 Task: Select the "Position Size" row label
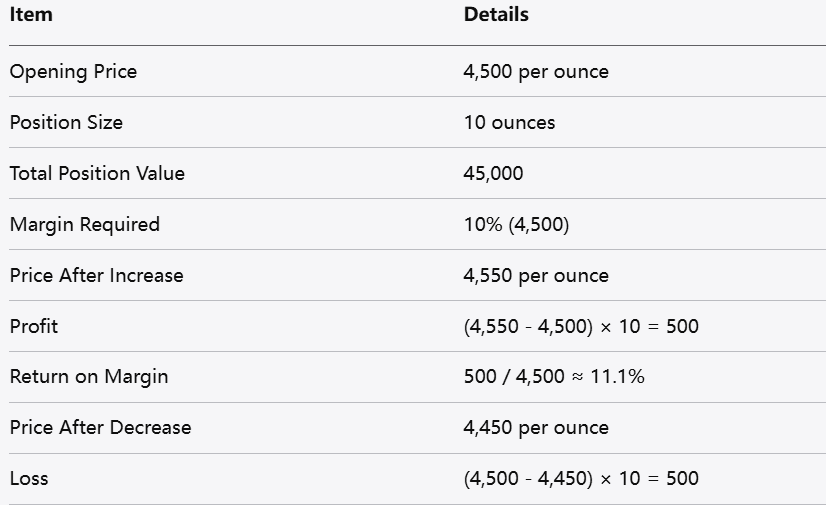(66, 123)
